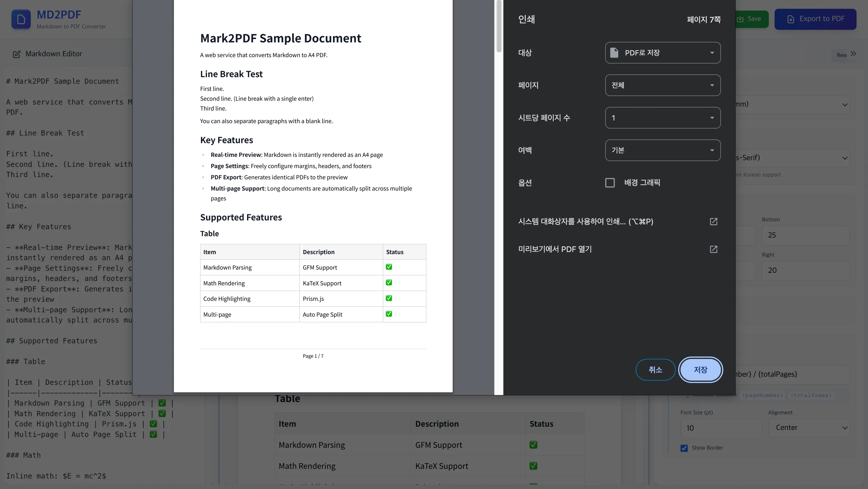Click the green Save button
The image size is (868, 489).
click(x=752, y=19)
